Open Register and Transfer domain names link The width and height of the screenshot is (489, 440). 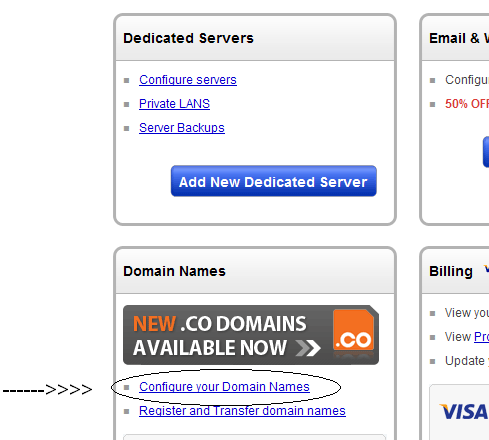tap(242, 411)
